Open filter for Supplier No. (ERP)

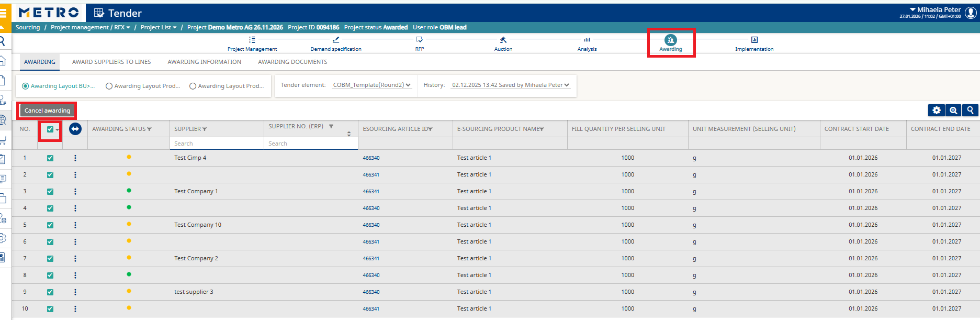pyautogui.click(x=331, y=126)
